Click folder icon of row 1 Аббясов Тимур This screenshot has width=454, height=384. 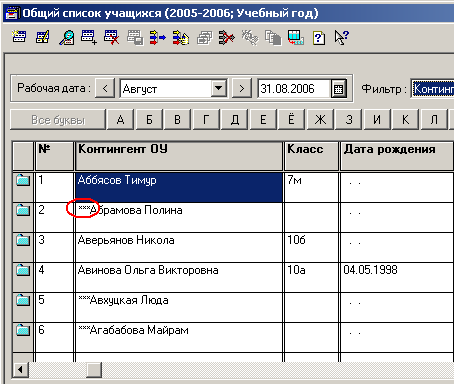pos(23,180)
